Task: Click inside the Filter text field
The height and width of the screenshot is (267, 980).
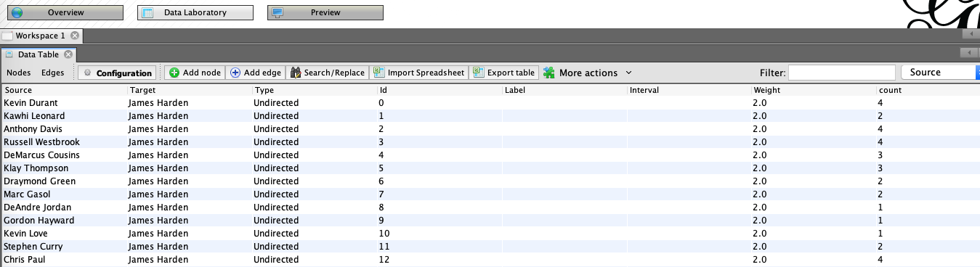Action: (x=842, y=73)
